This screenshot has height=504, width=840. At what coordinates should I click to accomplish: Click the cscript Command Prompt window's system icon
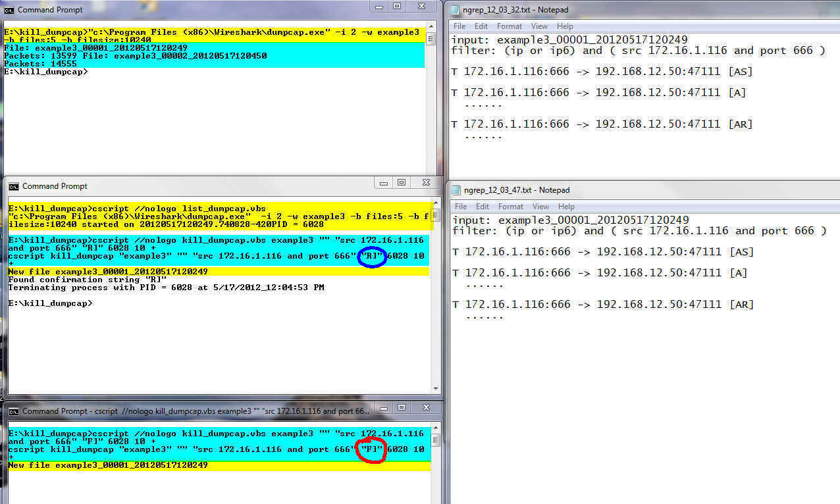tap(13, 411)
